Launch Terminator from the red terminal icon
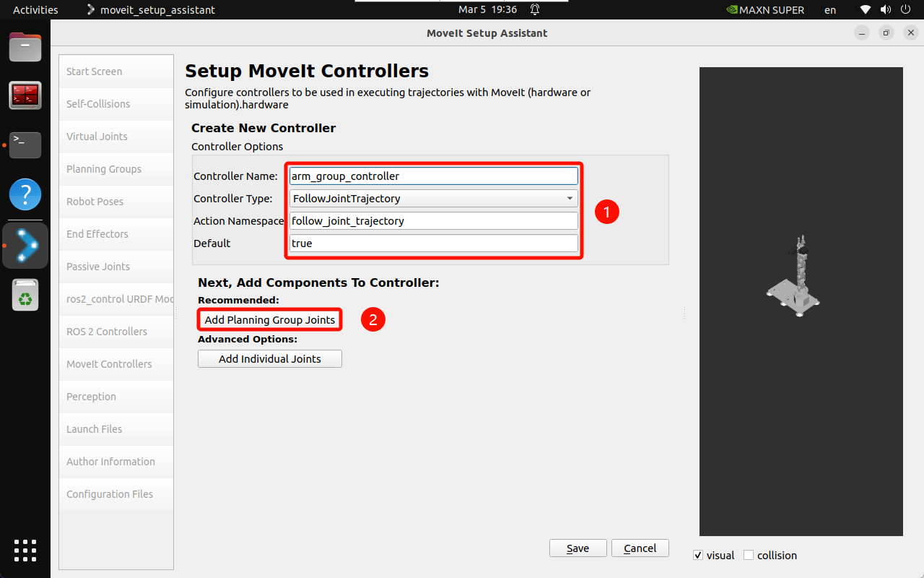Screen dimensions: 924x578 tap(25, 95)
